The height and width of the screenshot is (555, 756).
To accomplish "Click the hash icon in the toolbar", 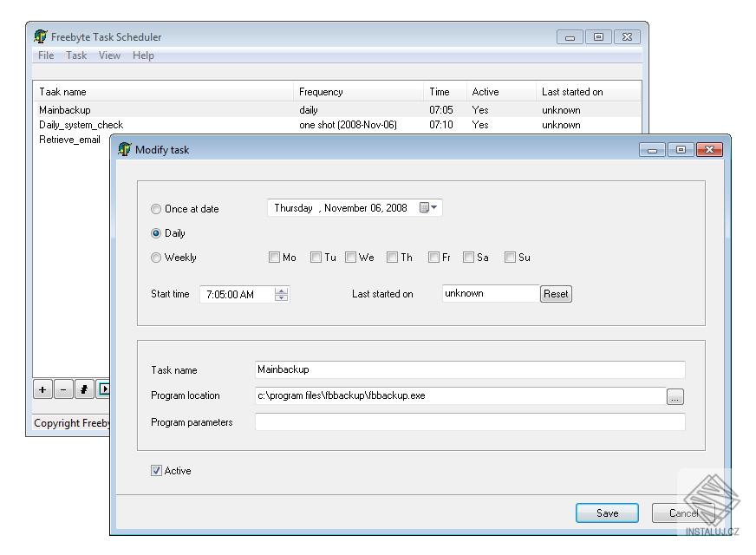I will pos(83,388).
